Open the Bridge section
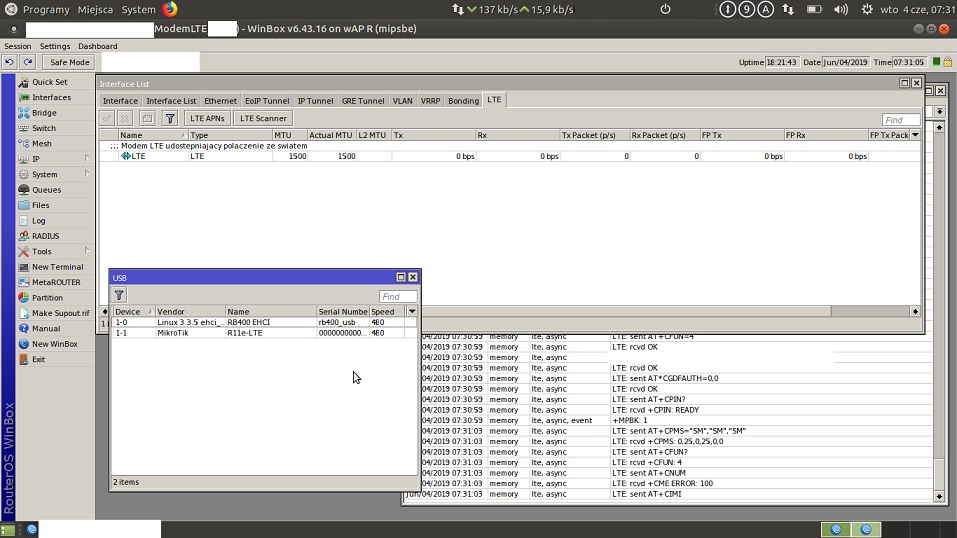Image resolution: width=957 pixels, height=538 pixels. tap(44, 112)
